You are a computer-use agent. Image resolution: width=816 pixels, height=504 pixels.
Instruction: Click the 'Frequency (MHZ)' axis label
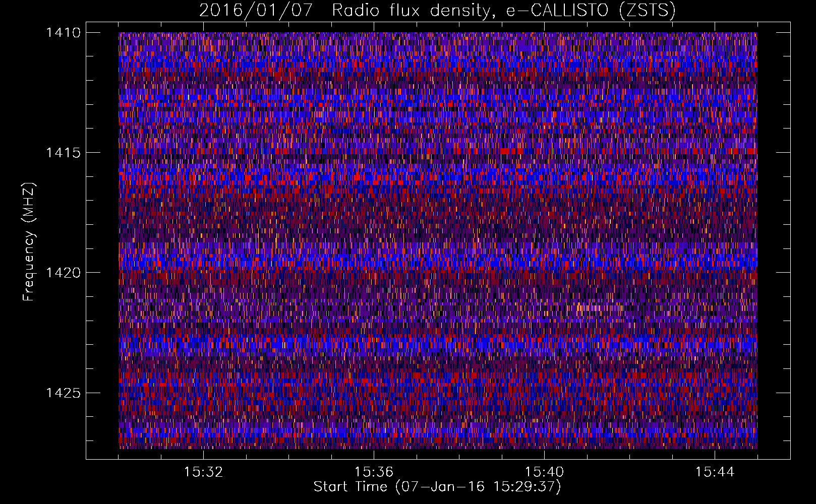pos(29,242)
